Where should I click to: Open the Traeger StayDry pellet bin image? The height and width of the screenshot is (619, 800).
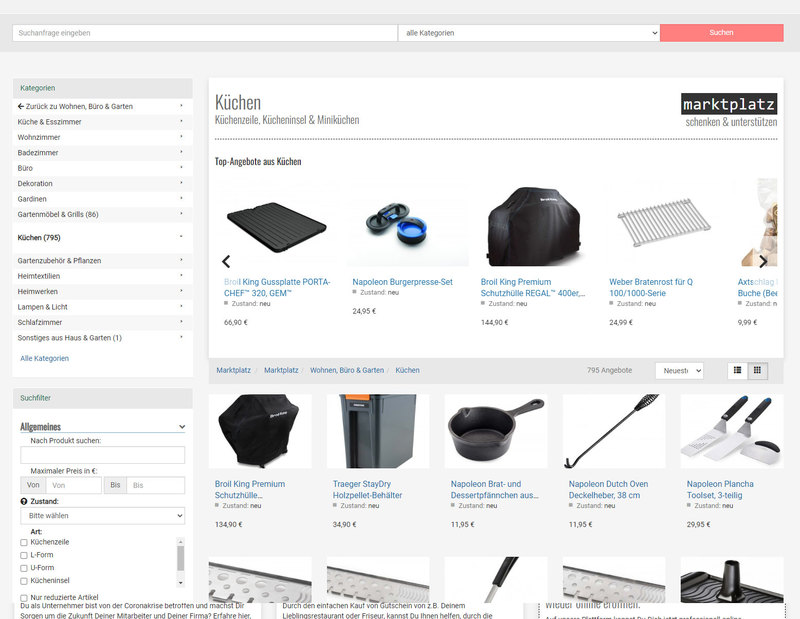(x=378, y=431)
